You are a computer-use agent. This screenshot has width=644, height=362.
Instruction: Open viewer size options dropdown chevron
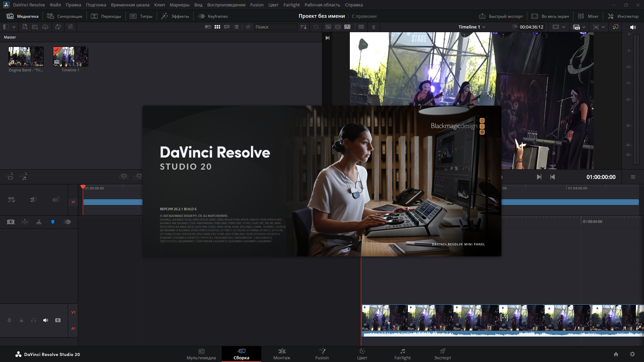tap(563, 27)
